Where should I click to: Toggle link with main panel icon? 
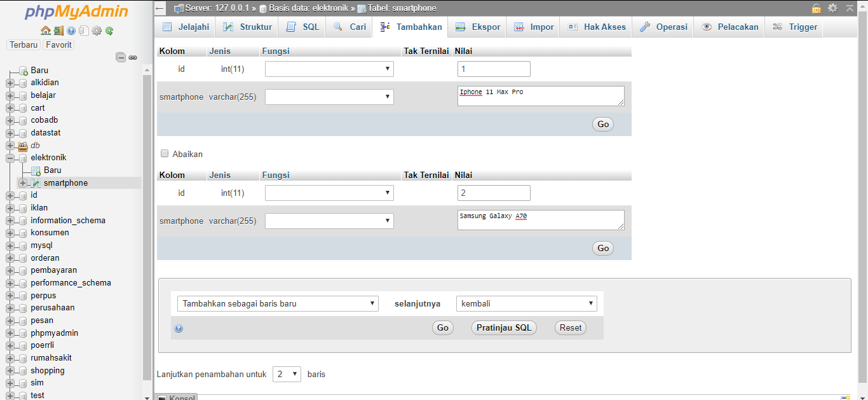tap(133, 57)
